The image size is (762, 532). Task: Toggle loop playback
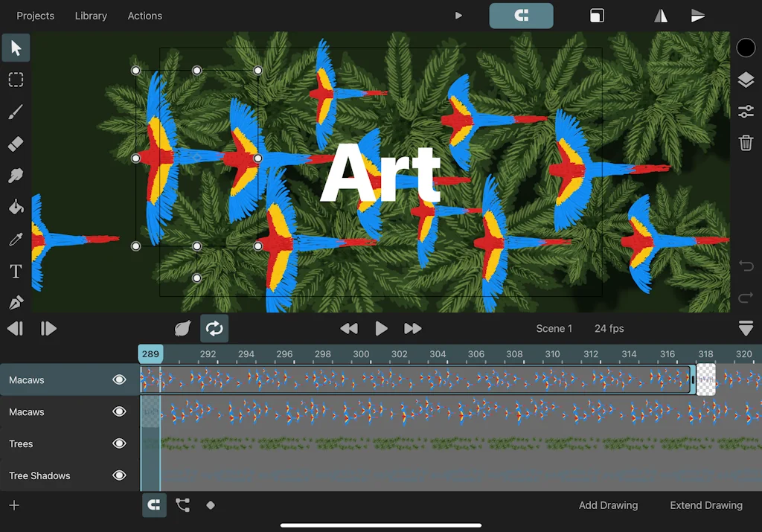214,328
